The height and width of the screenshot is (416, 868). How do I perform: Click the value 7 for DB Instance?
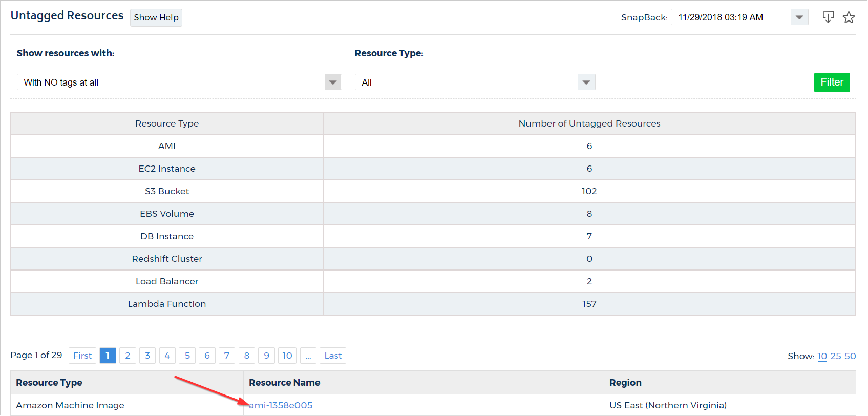(x=589, y=236)
